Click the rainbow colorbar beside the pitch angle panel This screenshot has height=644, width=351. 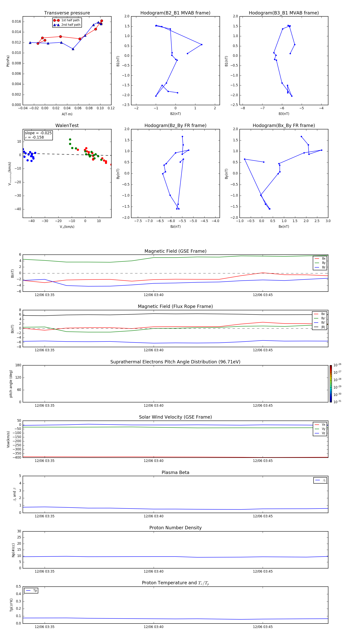pyautogui.click(x=331, y=384)
